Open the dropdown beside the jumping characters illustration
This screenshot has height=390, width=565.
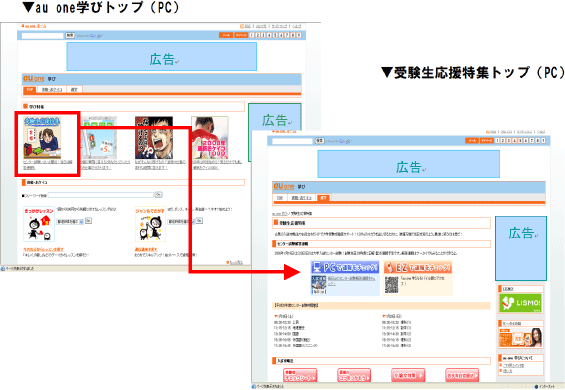coord(181,221)
